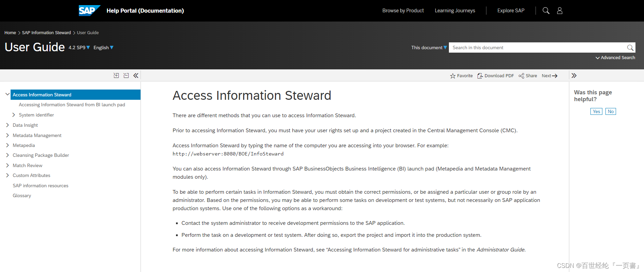Image resolution: width=644 pixels, height=272 pixels.
Task: Expand the System identifier node
Action: coord(14,115)
